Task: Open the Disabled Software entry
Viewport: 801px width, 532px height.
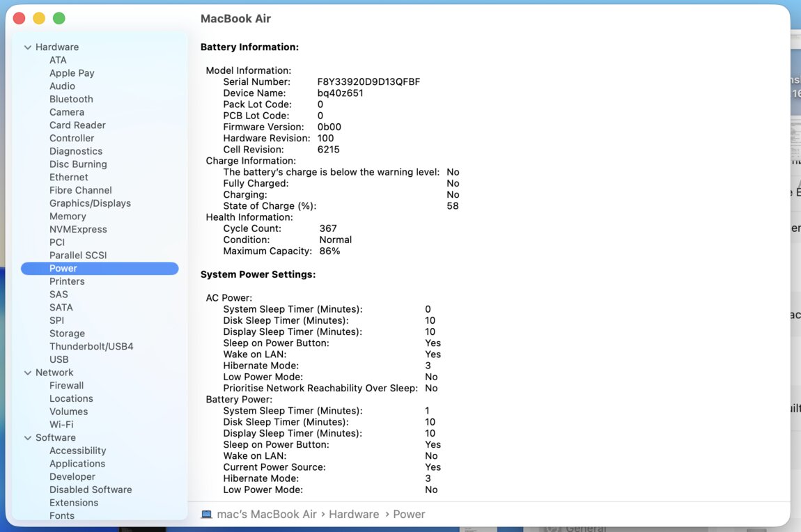Action: click(91, 490)
